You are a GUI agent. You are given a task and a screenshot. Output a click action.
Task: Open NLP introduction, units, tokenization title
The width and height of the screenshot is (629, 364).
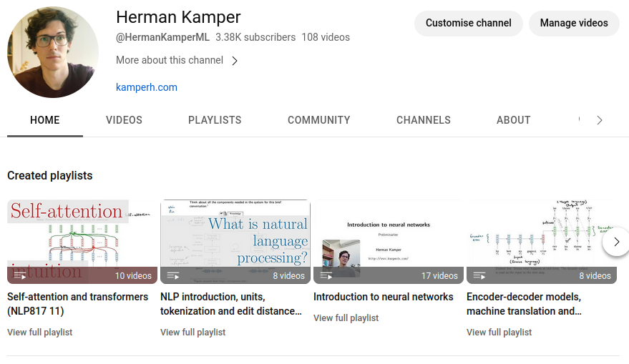click(231, 304)
